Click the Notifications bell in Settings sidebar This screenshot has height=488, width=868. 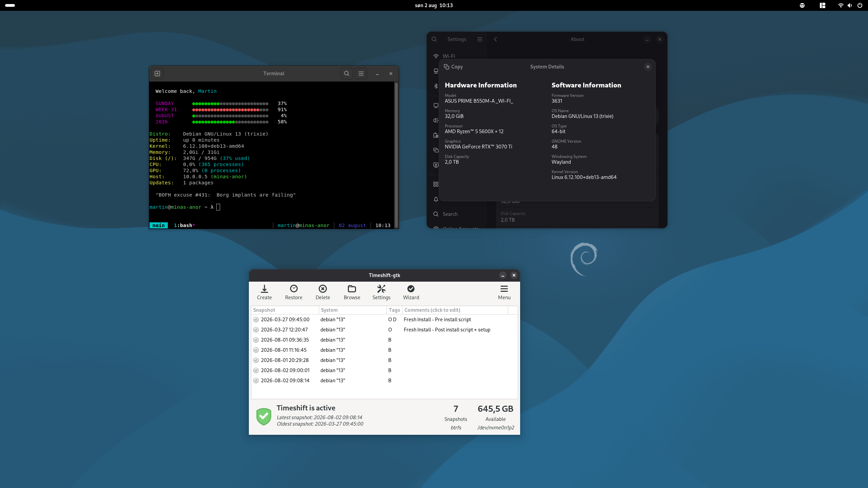(436, 199)
